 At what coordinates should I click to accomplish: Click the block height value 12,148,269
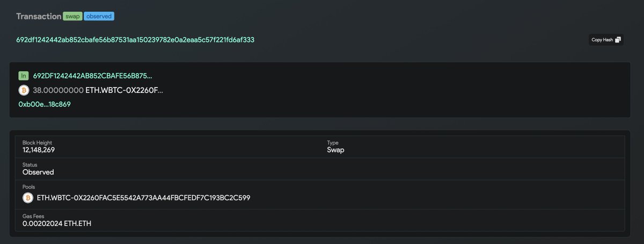pyautogui.click(x=39, y=150)
